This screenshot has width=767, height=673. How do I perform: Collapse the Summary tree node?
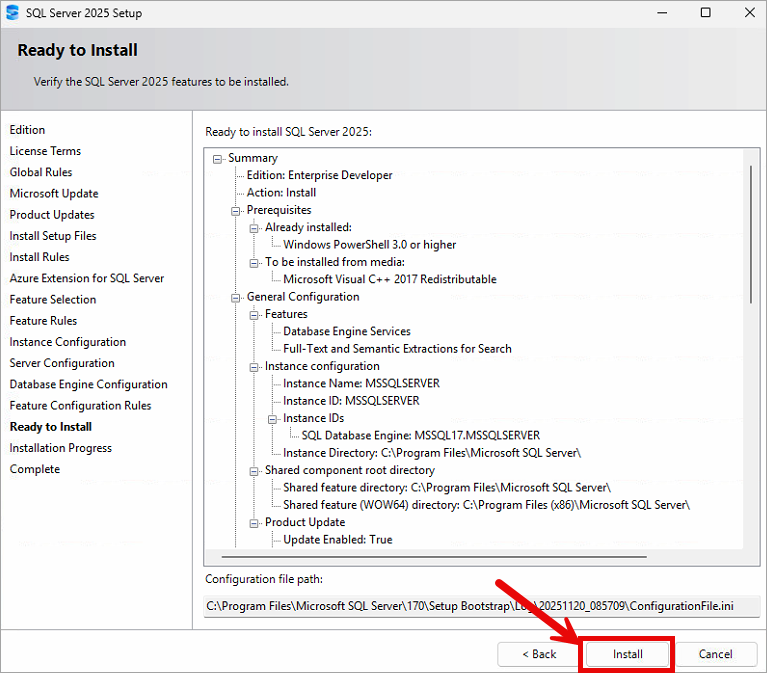click(x=219, y=158)
